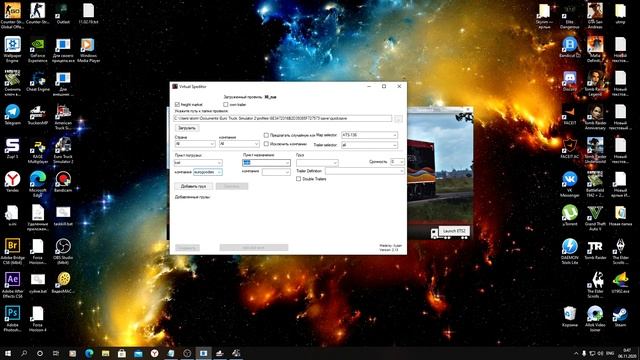
Task: Open Zup! S desktop shortcut
Action: click(12, 148)
